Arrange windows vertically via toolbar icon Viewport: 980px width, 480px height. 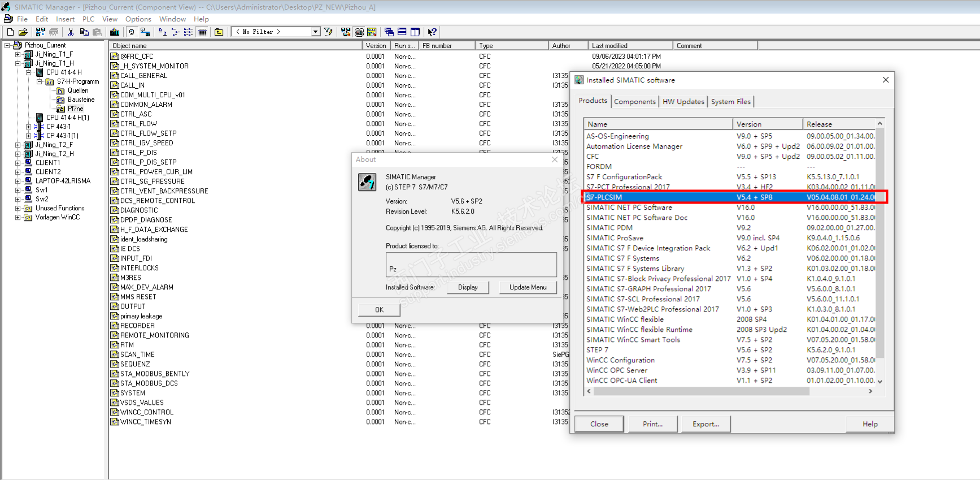click(415, 32)
